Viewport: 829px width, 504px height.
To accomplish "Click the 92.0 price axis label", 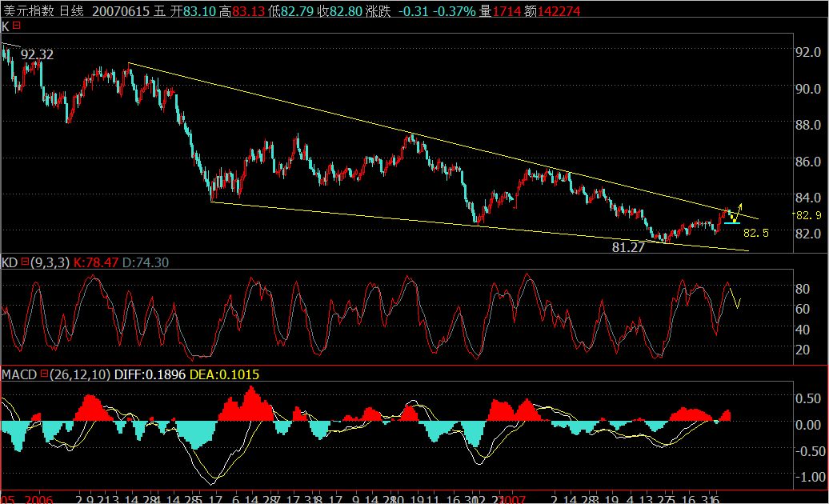I will point(808,52).
